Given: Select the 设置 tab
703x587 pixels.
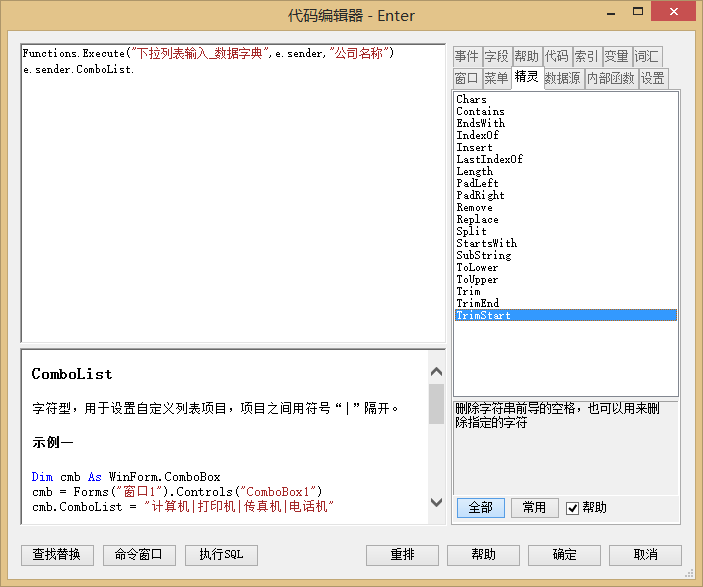Looking at the screenshot, I should [653, 78].
